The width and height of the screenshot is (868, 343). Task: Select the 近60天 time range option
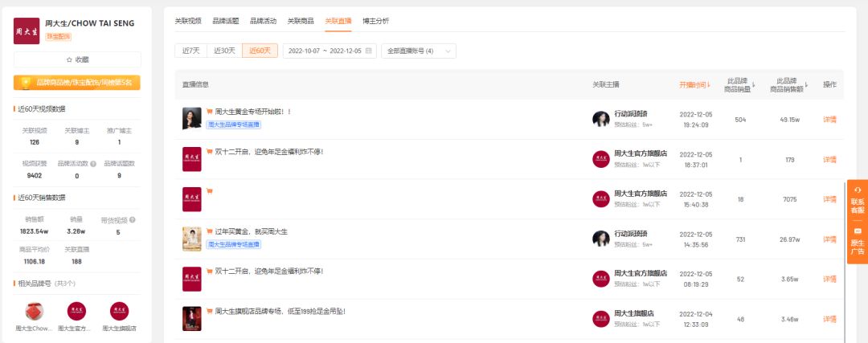[x=260, y=51]
